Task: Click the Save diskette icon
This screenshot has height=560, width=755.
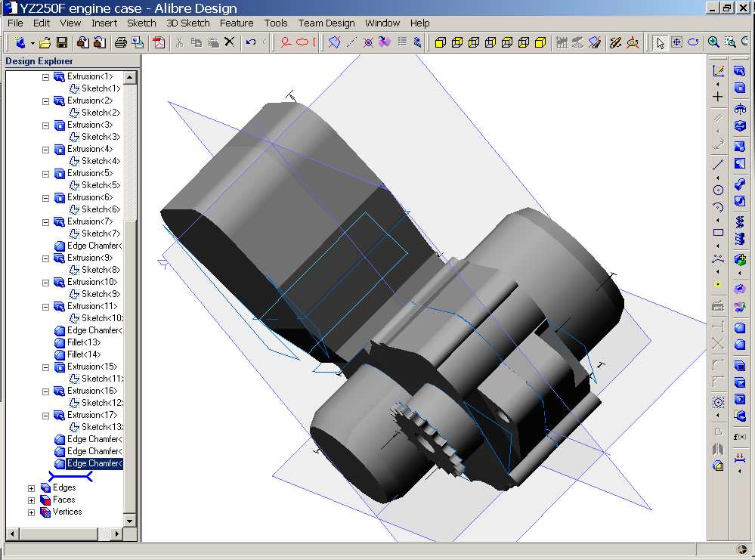Action: [62, 42]
